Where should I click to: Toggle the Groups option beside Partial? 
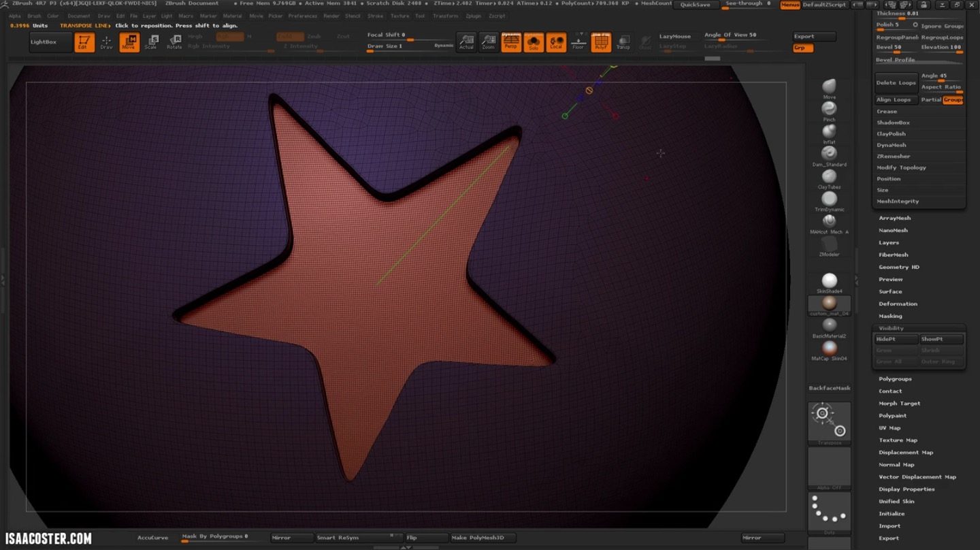click(x=953, y=99)
